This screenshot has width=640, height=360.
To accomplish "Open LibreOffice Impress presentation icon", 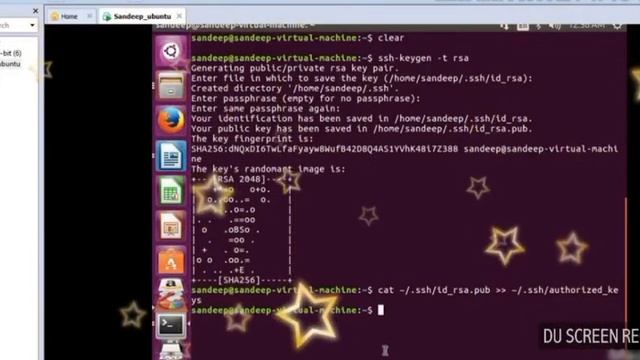I will (x=171, y=226).
